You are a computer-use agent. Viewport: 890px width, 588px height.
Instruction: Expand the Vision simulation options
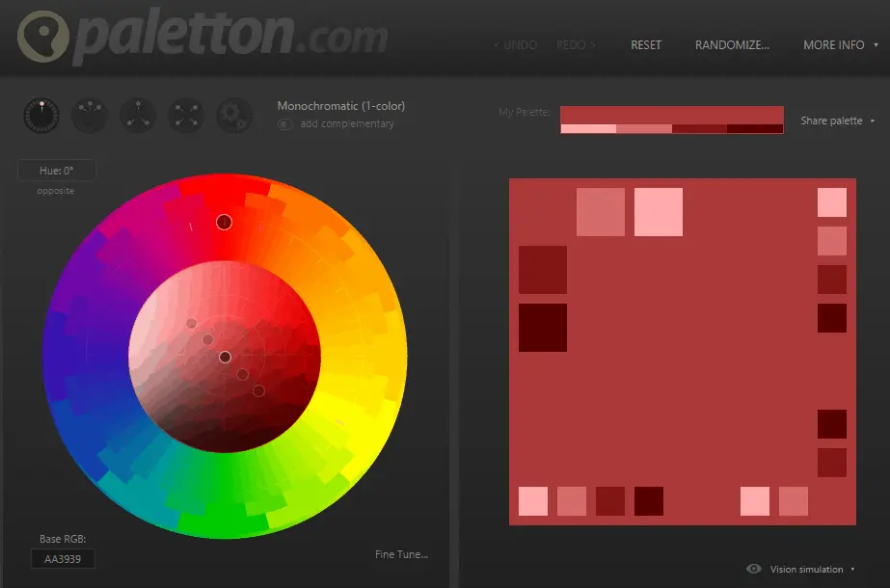click(812, 570)
